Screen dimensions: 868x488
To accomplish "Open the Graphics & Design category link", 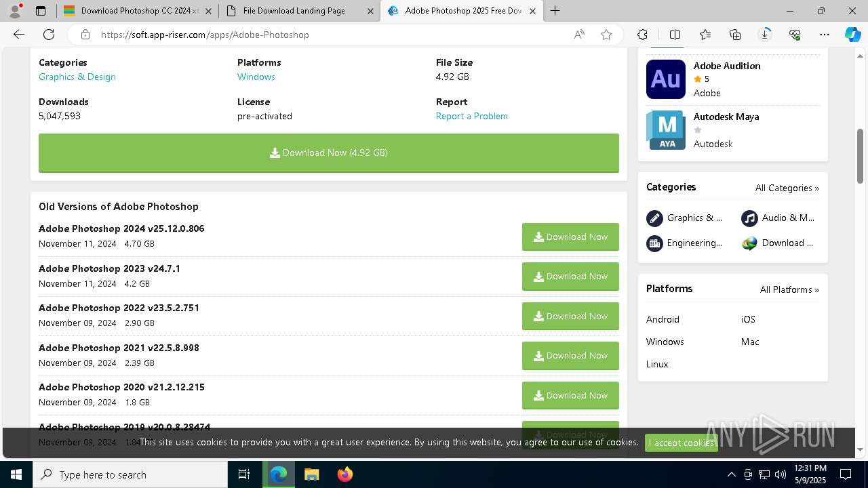I will pos(77,77).
